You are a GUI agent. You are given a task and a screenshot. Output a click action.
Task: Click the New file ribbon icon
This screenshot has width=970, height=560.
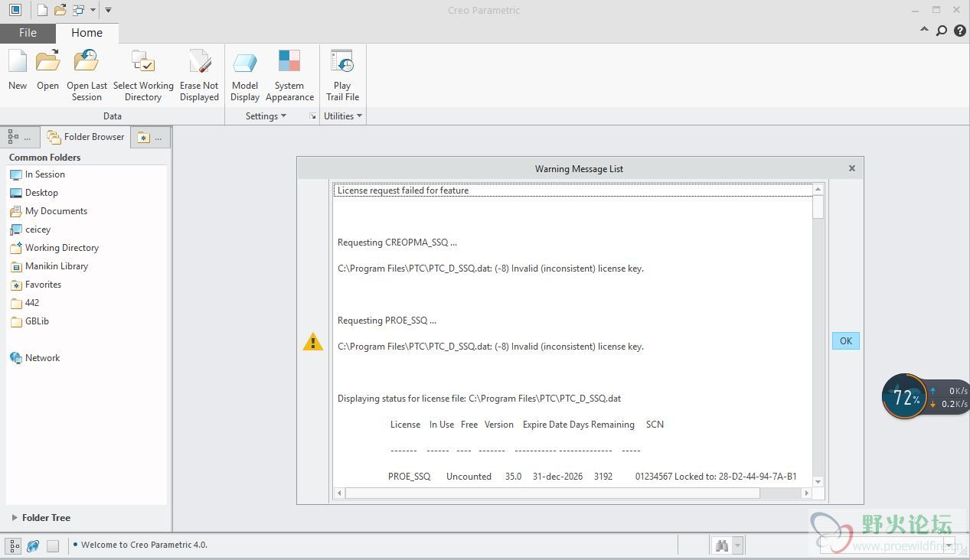coord(18,62)
